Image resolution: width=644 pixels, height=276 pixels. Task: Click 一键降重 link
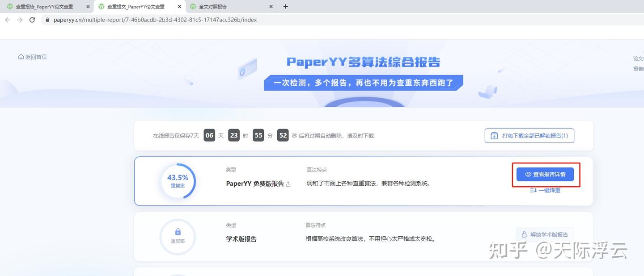[x=545, y=190]
